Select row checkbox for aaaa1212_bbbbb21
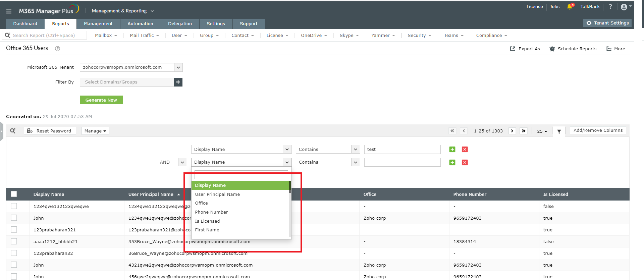The height and width of the screenshot is (280, 644). [x=14, y=241]
